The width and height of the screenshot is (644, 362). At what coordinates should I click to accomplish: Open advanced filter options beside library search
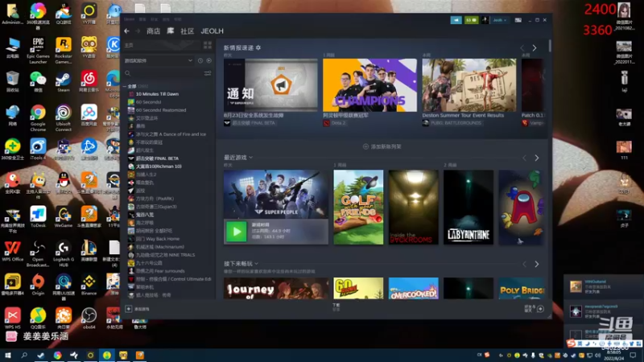point(208,73)
